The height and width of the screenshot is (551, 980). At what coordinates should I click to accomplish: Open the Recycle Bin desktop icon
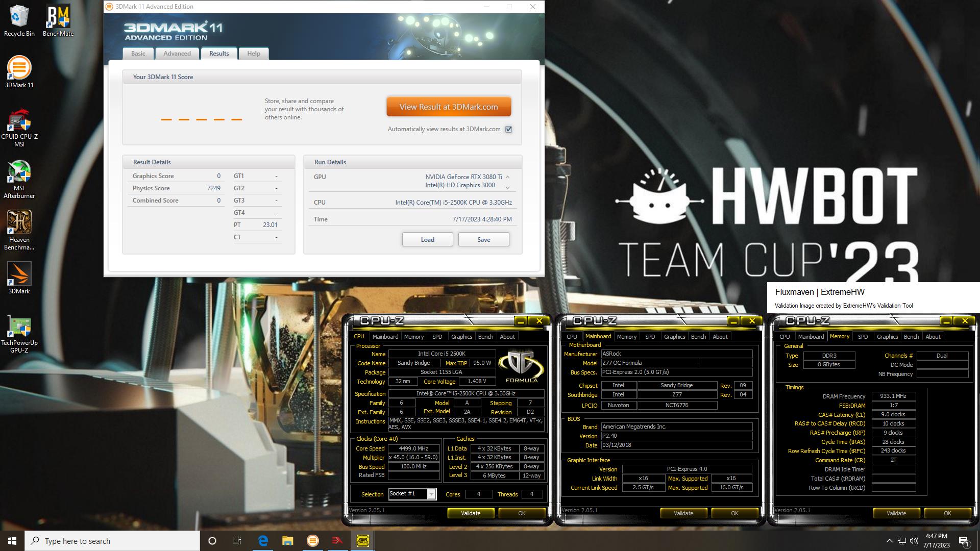(x=19, y=20)
